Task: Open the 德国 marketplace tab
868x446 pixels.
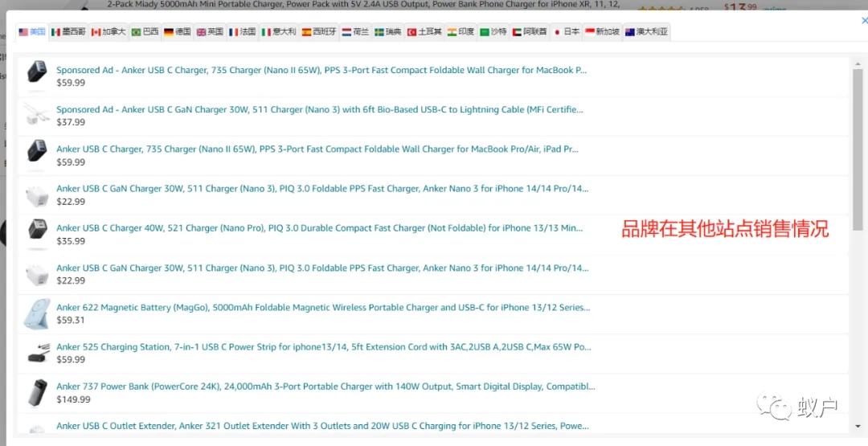Action: click(178, 32)
